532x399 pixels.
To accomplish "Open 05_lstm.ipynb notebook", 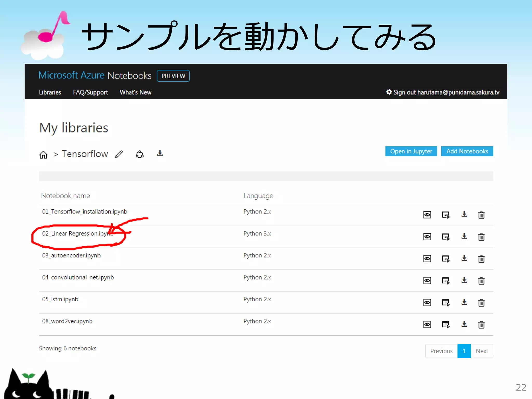I will (60, 299).
